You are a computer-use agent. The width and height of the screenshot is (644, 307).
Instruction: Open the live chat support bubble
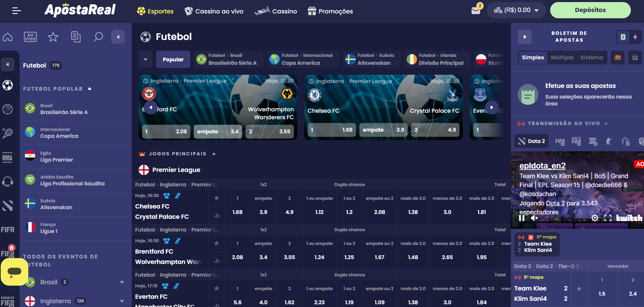(14, 272)
